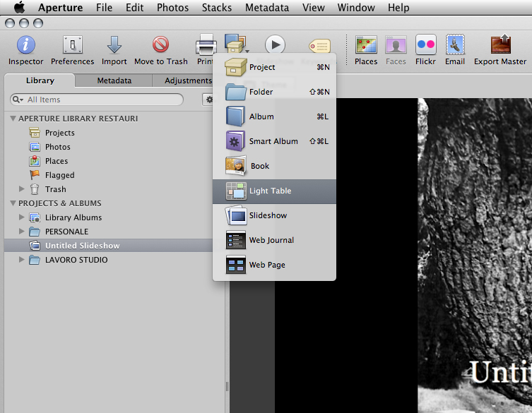
Task: Click the All Items search field
Action: point(97,100)
